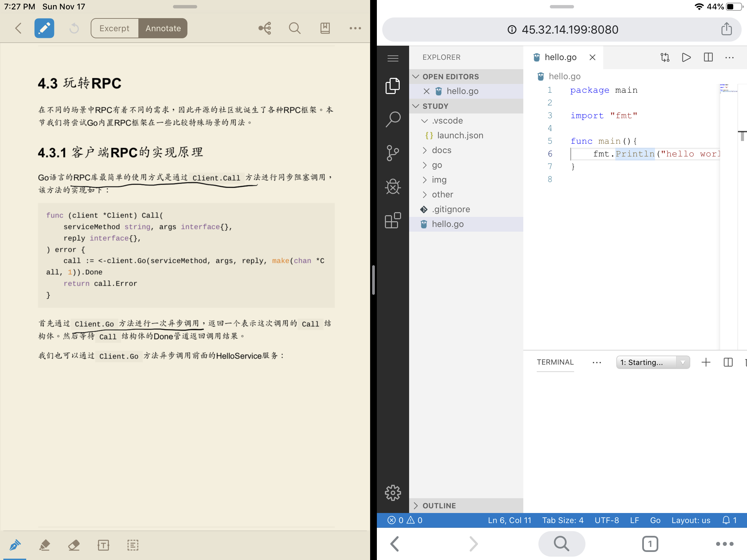The height and width of the screenshot is (560, 747).
Task: Select the TERMINAL panel tab
Action: [555, 362]
